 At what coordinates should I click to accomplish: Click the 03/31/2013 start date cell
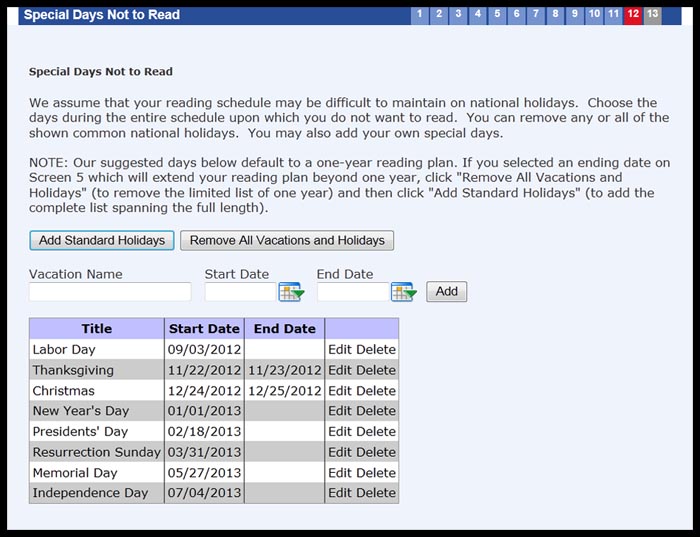(x=204, y=452)
